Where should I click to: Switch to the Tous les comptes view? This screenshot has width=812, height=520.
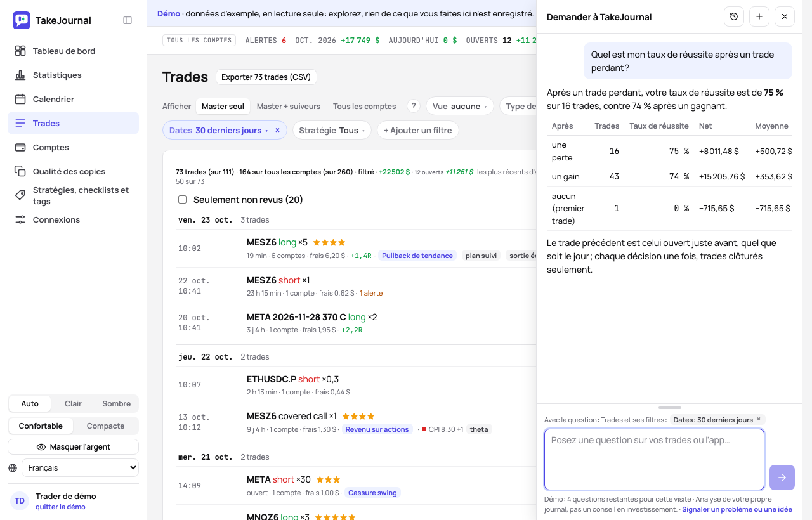pyautogui.click(x=364, y=107)
